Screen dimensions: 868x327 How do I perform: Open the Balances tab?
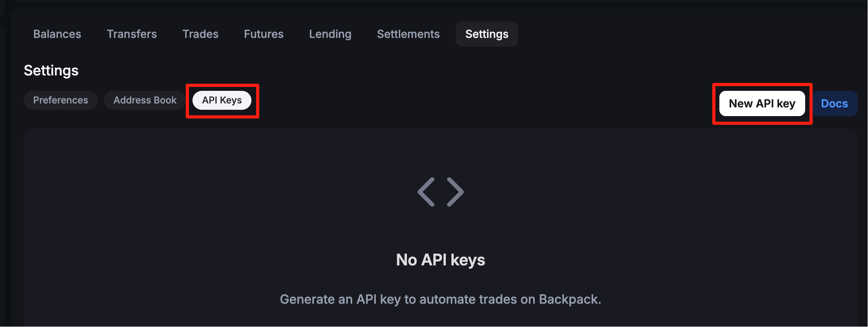point(57,34)
